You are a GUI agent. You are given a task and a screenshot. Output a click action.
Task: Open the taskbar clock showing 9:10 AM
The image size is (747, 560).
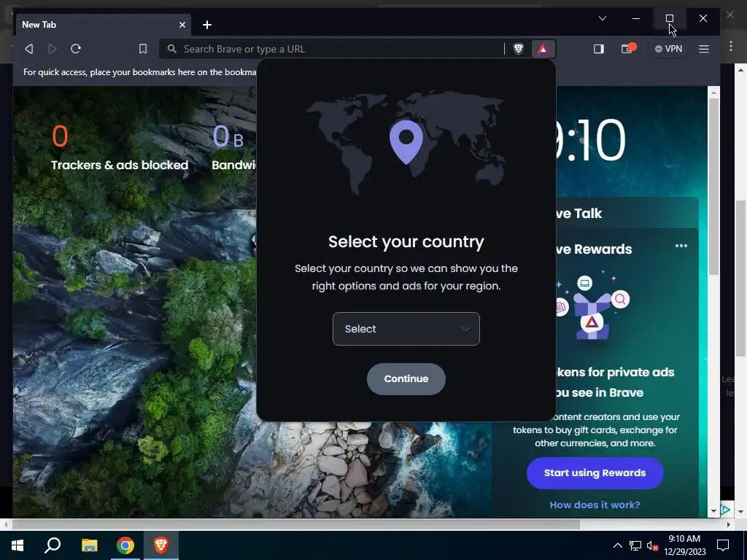click(x=684, y=545)
